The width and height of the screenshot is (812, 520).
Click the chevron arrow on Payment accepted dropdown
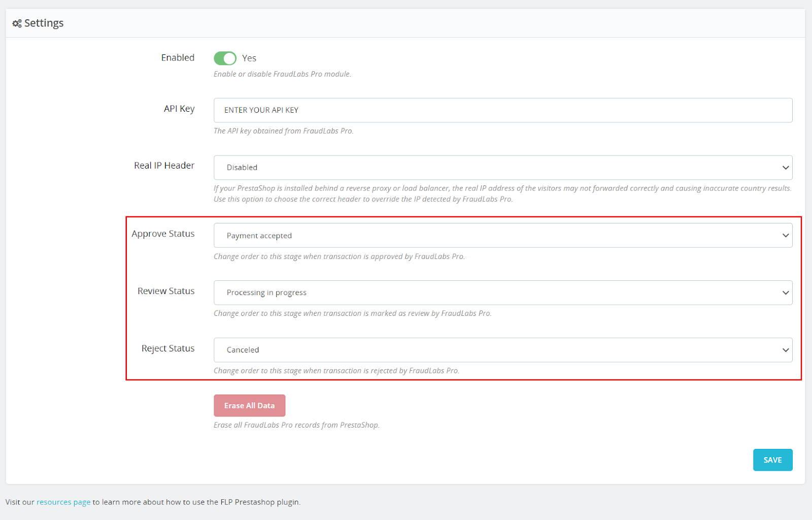point(785,236)
